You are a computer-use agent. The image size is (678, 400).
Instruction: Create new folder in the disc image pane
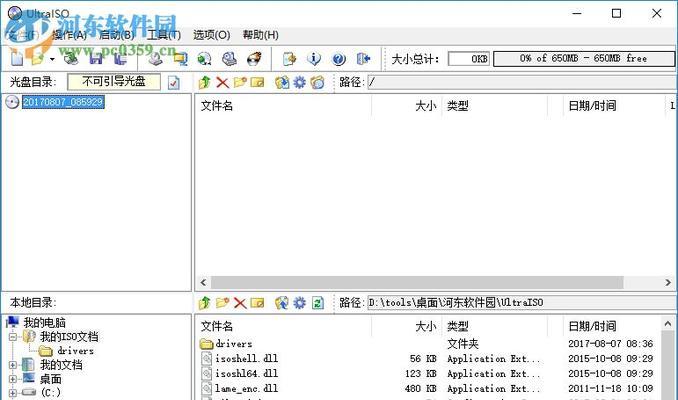(240, 82)
